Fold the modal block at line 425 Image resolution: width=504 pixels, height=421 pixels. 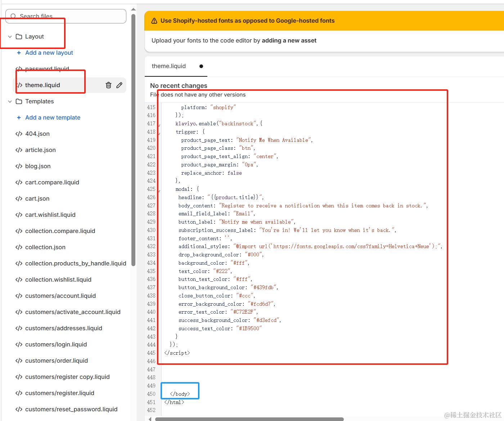(x=159, y=191)
